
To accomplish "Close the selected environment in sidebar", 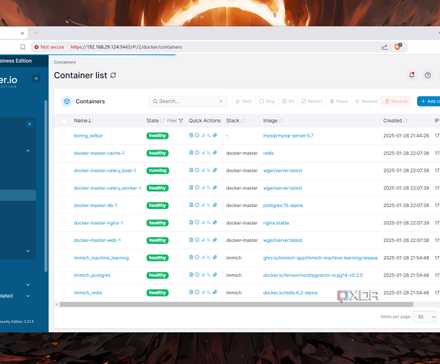I will pyautogui.click(x=29, y=124).
